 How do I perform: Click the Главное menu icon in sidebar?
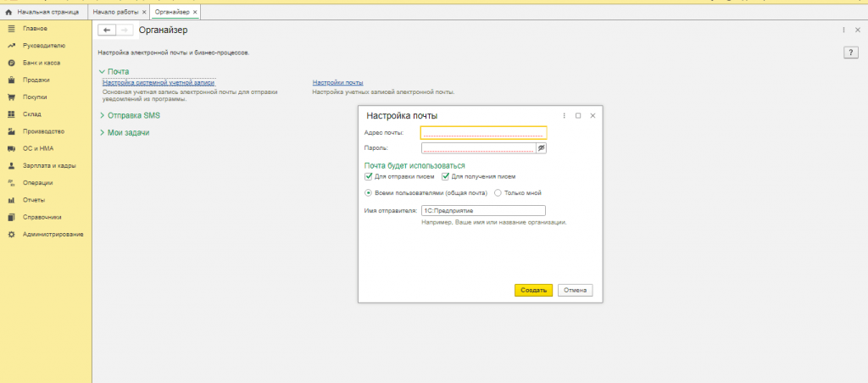[11, 29]
